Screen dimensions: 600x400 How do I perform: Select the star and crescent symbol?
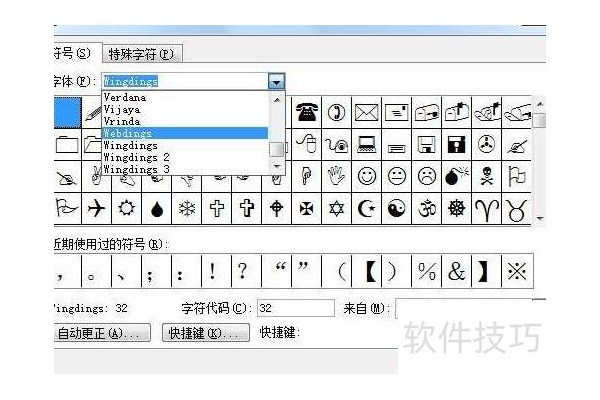(x=367, y=209)
